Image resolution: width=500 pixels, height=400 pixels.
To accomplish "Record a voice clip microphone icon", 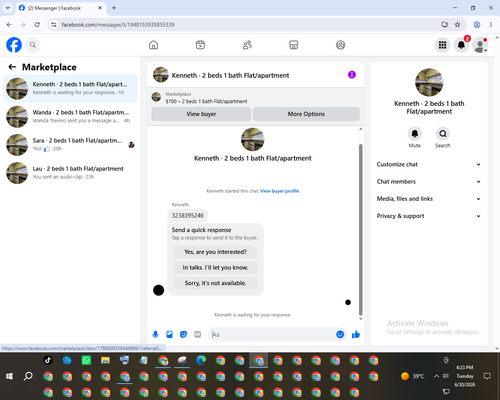I will (155, 334).
